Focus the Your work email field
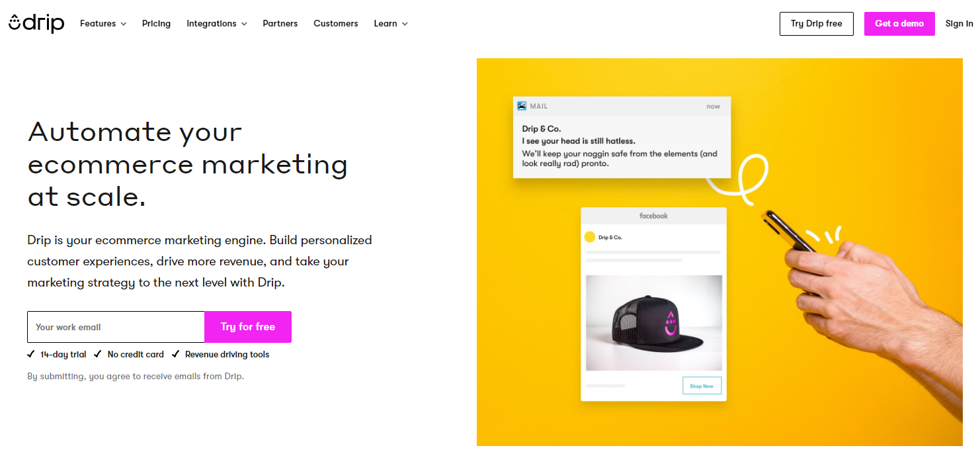Viewport: 980px width, 458px height. 116,327
